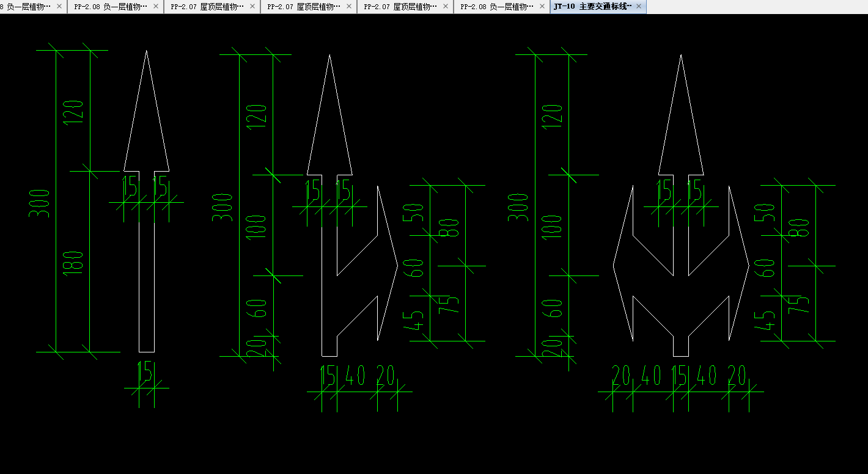Select the 15 dimension below the straight arrow
This screenshot has height=474, width=868.
144,371
